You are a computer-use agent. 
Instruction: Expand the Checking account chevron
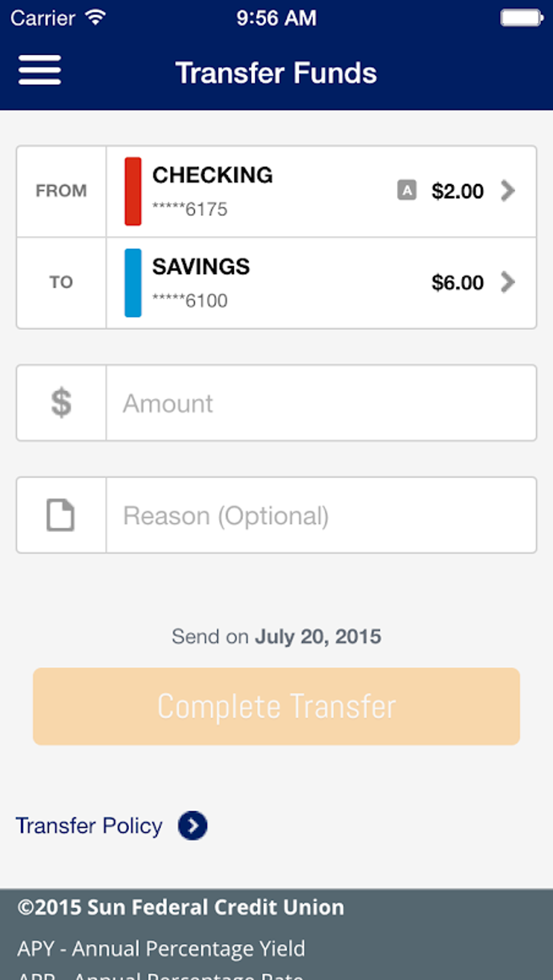(x=508, y=191)
